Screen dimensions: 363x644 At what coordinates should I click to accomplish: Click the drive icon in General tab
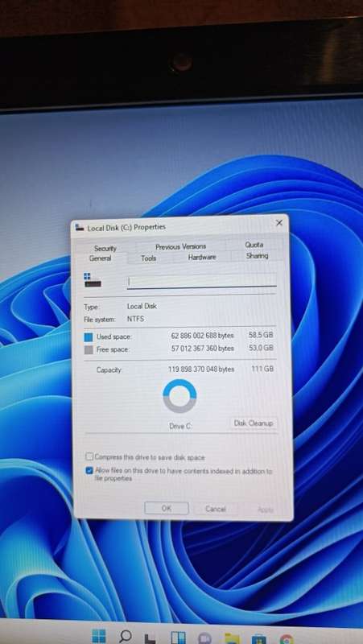[93, 280]
